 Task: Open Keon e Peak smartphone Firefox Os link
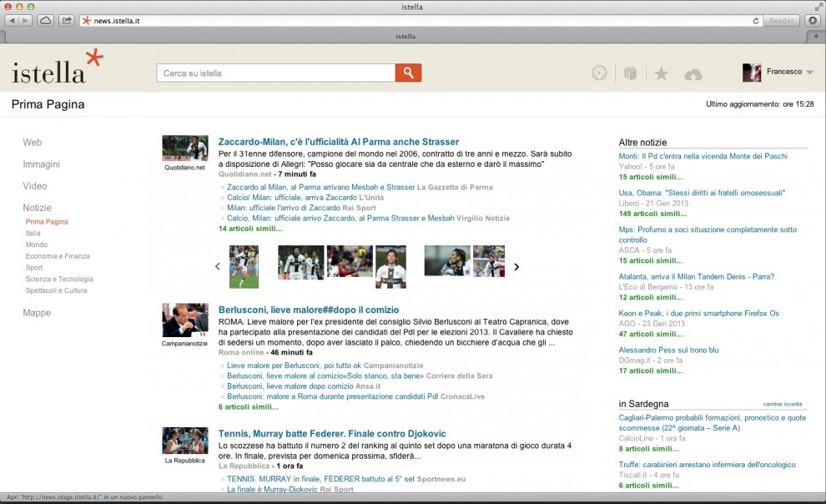click(x=698, y=313)
